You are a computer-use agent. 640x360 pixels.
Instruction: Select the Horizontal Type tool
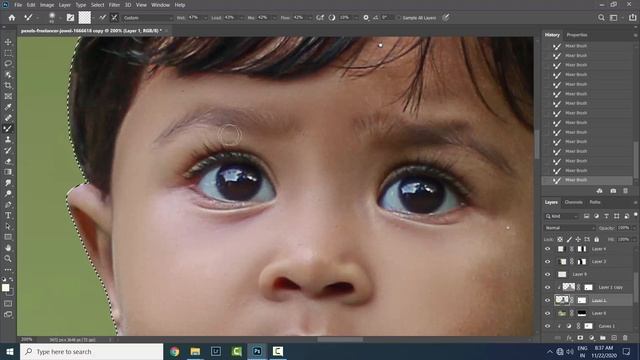click(x=8, y=215)
